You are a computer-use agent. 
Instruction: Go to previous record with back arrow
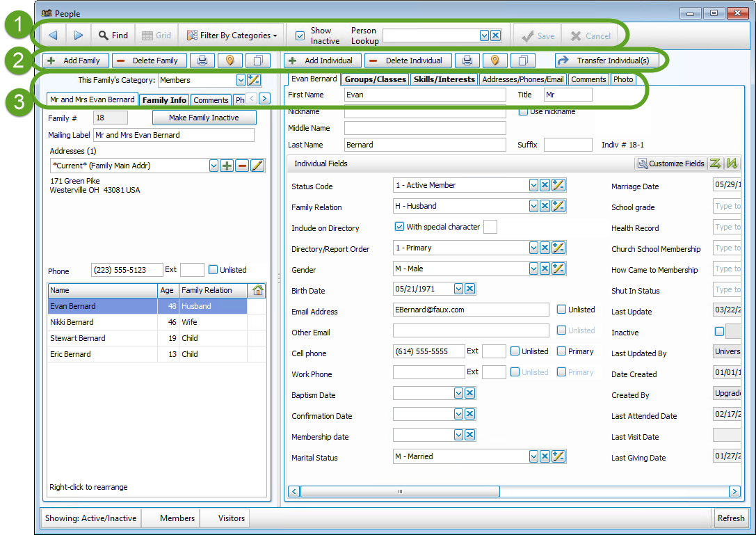[x=54, y=35]
